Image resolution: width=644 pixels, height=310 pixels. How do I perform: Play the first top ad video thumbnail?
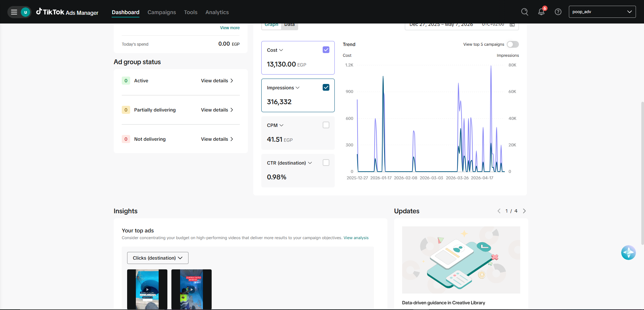(147, 289)
